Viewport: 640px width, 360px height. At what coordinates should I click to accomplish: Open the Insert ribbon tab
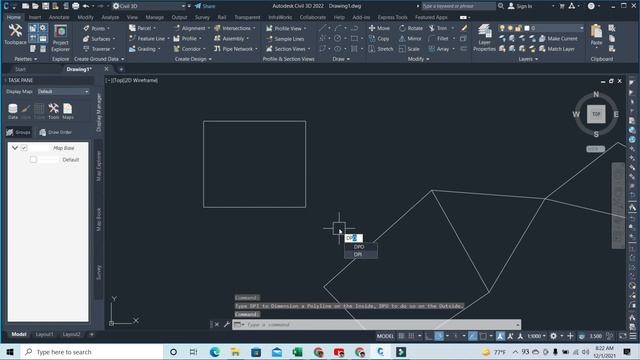[35, 18]
